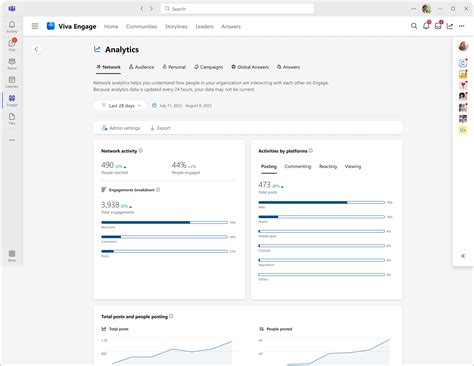The width and height of the screenshot is (474, 366).
Task: Open Calendar in the left sidebar
Action: click(x=12, y=82)
